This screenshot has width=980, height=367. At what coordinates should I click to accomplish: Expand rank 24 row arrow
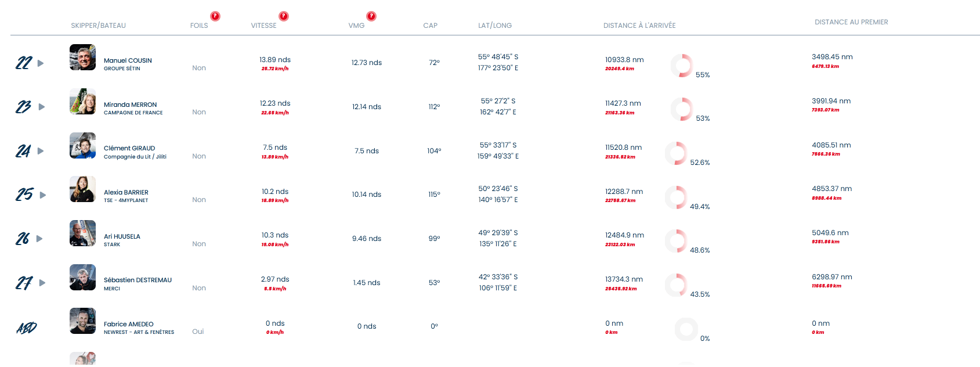[41, 151]
